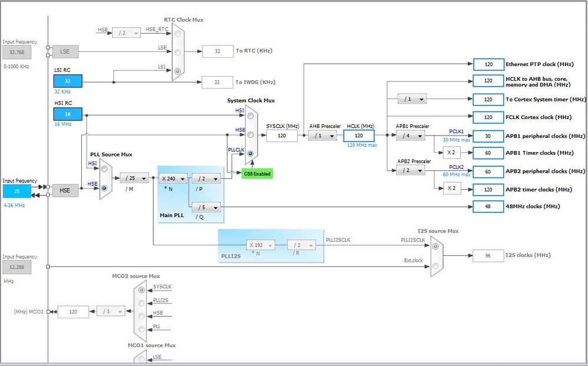Select HSE in System Clock Mux
The image size is (588, 366).
[x=250, y=134]
